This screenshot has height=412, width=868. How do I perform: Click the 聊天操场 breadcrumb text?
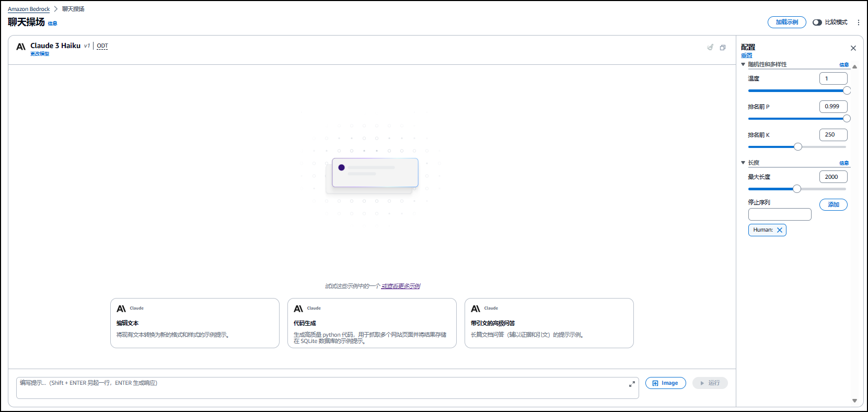pos(73,9)
